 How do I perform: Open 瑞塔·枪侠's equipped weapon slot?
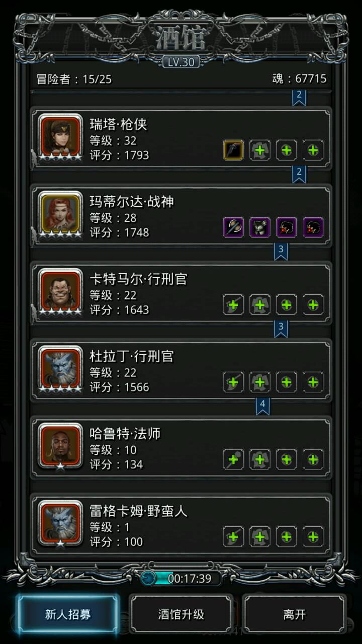coord(233,150)
